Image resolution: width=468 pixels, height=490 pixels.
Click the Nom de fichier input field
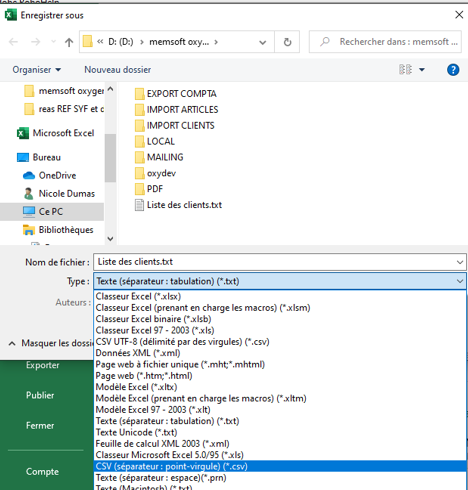tap(274, 262)
